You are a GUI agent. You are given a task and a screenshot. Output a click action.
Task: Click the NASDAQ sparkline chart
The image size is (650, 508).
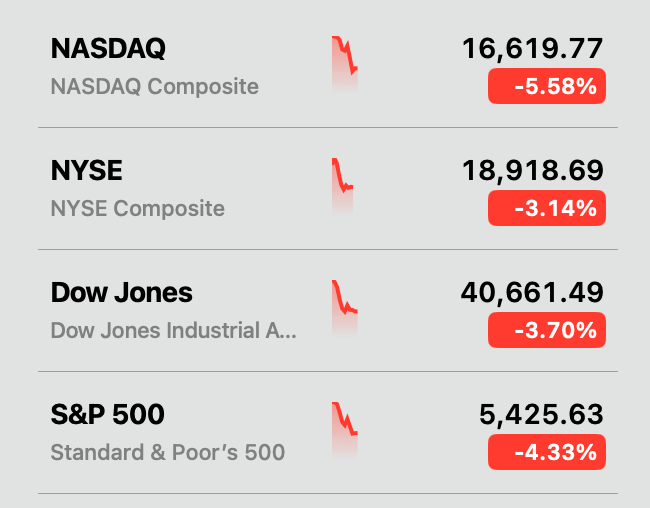(x=344, y=66)
